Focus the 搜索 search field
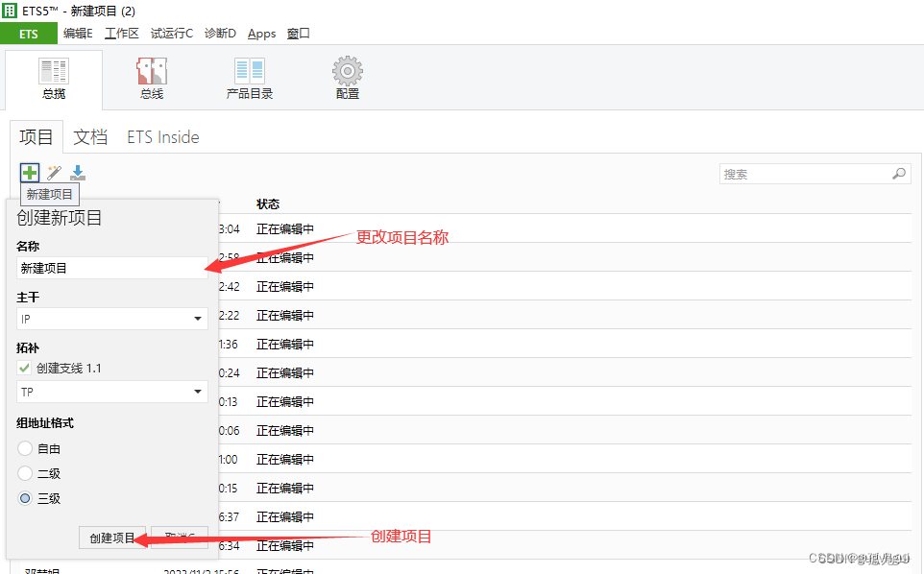 [815, 174]
